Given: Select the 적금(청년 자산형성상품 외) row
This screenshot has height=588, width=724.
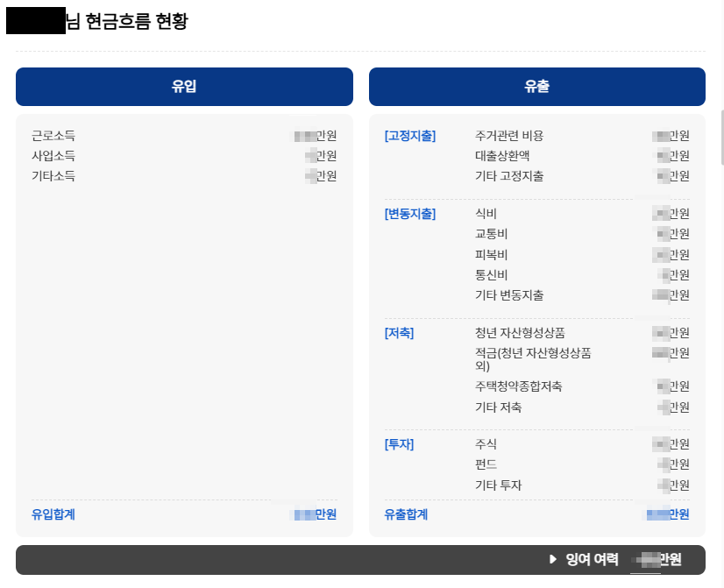Looking at the screenshot, I should (x=582, y=359).
